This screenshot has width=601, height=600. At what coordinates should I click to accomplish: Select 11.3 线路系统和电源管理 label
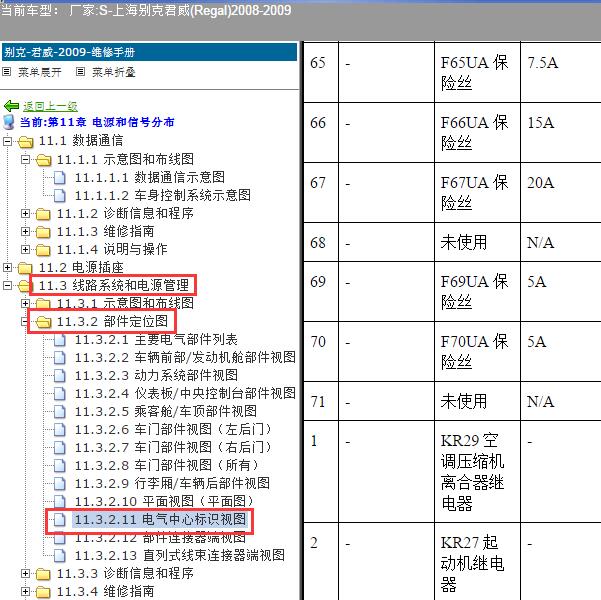[114, 285]
